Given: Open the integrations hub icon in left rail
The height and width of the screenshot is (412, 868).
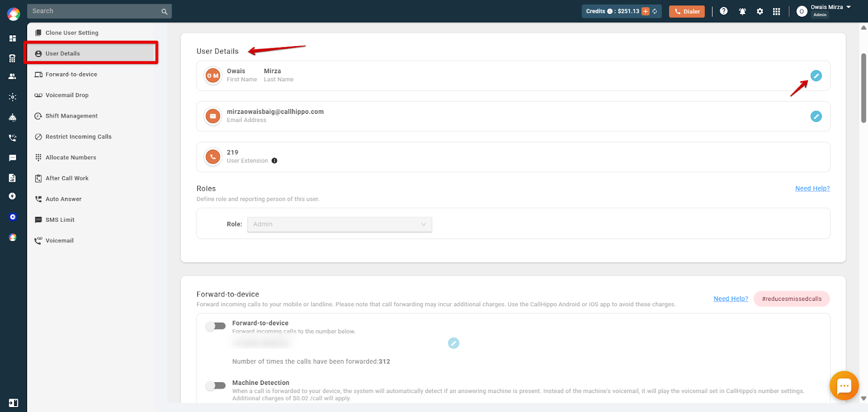Looking at the screenshot, I should point(12,97).
